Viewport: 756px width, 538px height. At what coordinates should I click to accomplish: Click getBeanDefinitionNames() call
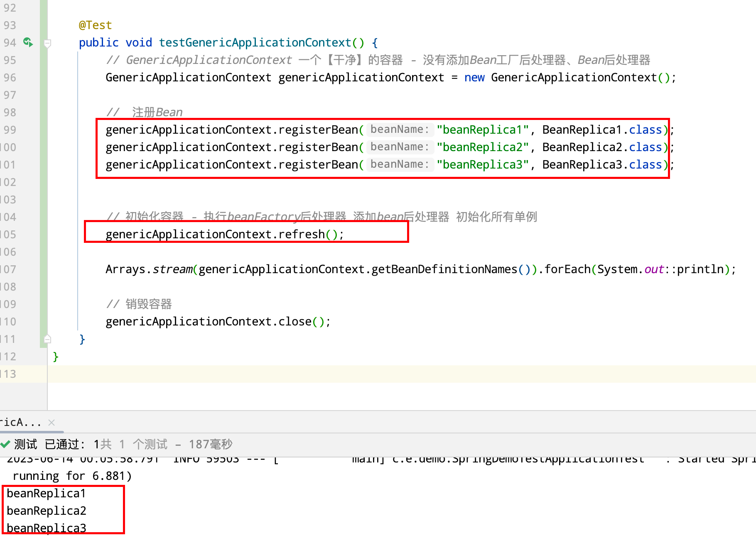coord(451,269)
